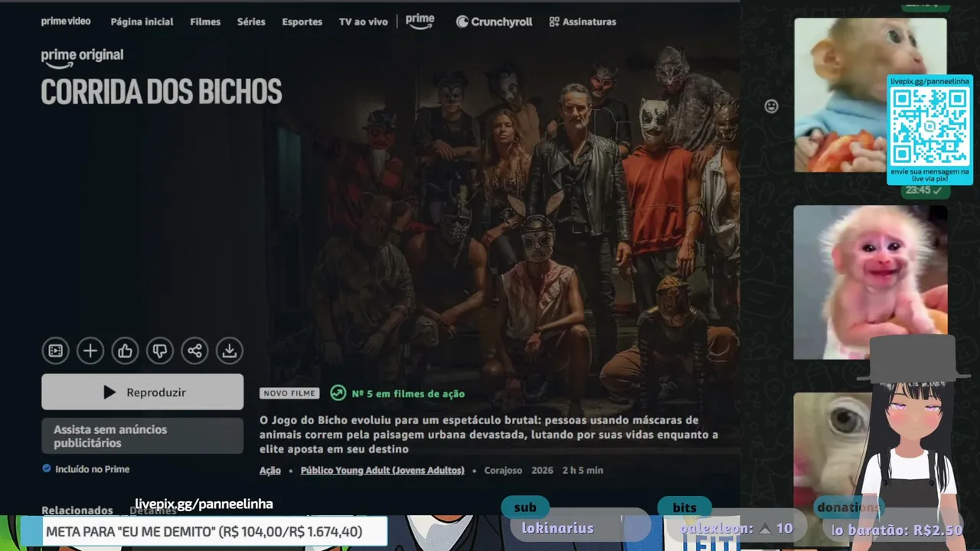Click the Incluído no Prime label

coord(92,469)
